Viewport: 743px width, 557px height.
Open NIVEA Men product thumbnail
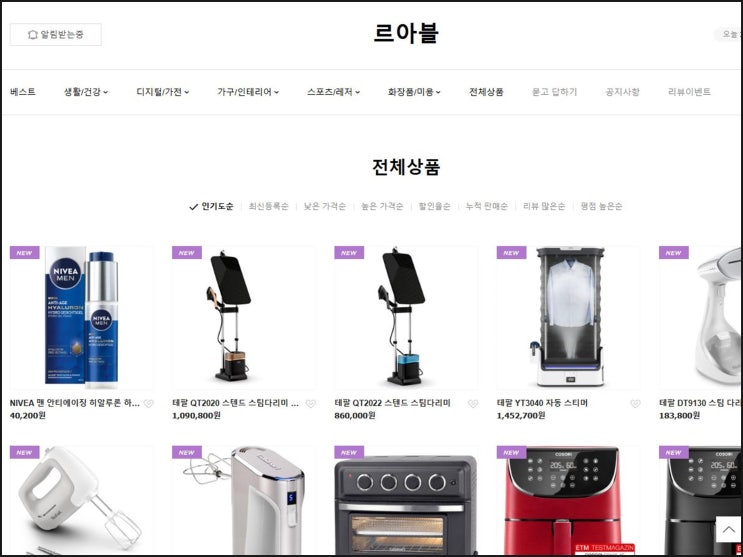(82, 318)
